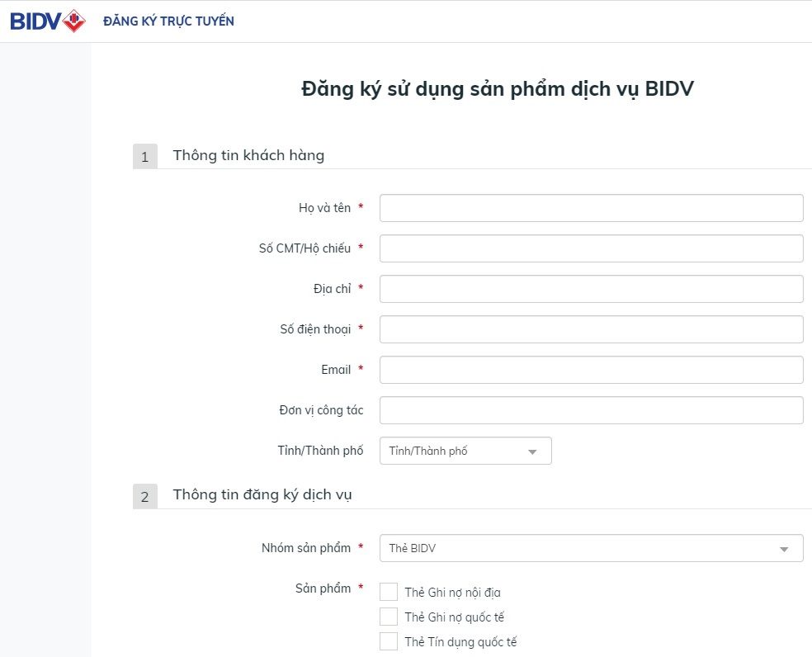Image resolution: width=812 pixels, height=657 pixels.
Task: Open the Tỉnh/Thành phố dropdown
Action: point(465,451)
